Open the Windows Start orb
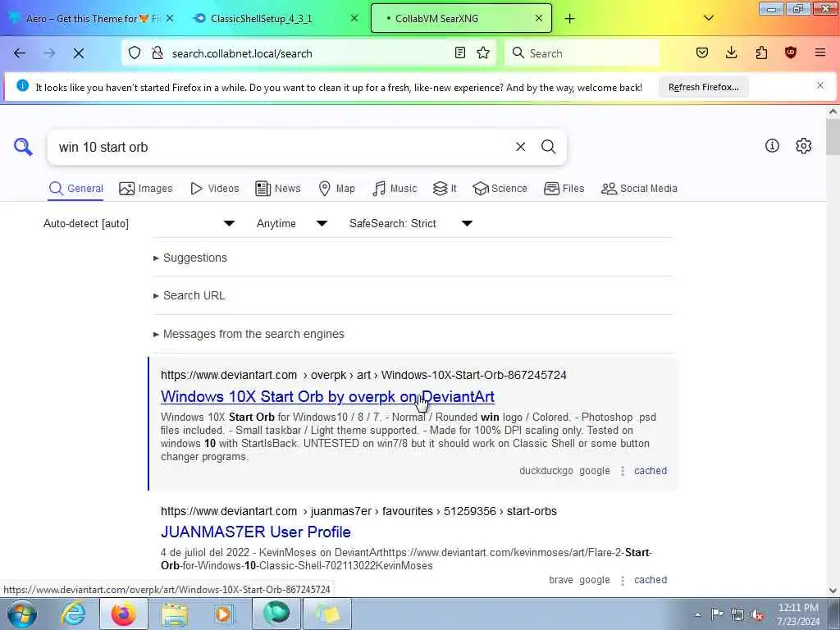Screen dimensions: 840x630 tap(22, 614)
